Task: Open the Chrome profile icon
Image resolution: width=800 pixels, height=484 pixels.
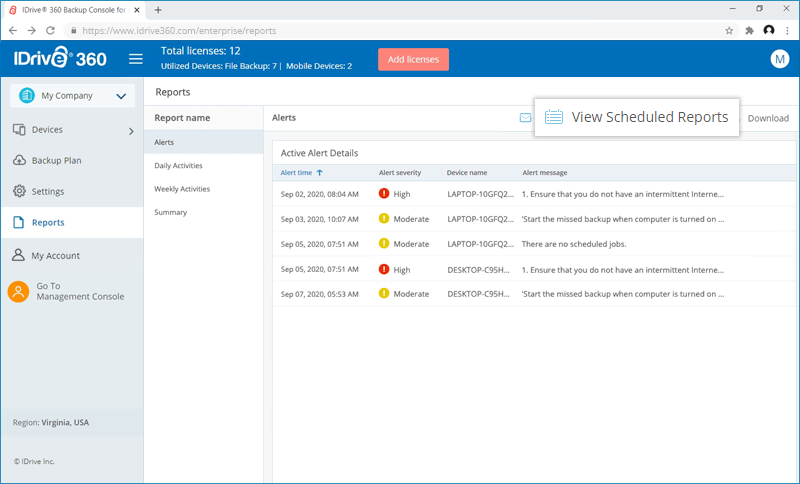Action: coord(769,31)
